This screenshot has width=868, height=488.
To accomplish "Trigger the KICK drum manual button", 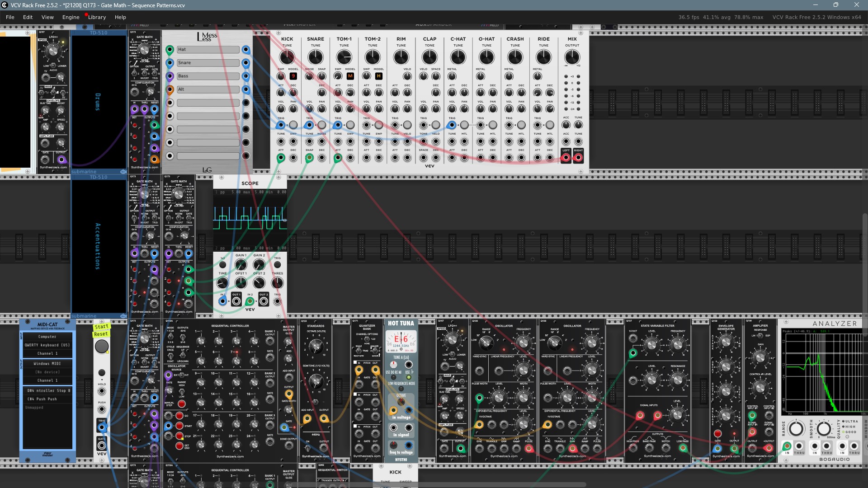I will click(x=293, y=125).
